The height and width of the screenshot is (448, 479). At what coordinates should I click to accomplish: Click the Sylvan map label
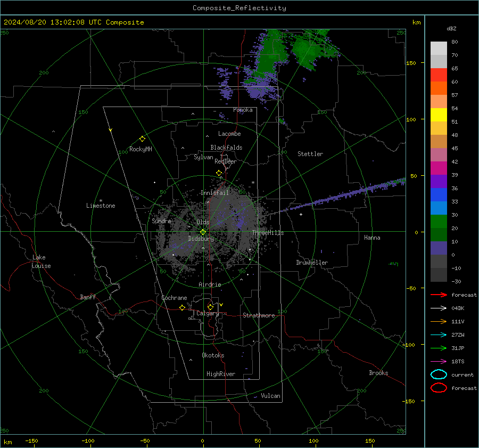tap(203, 157)
